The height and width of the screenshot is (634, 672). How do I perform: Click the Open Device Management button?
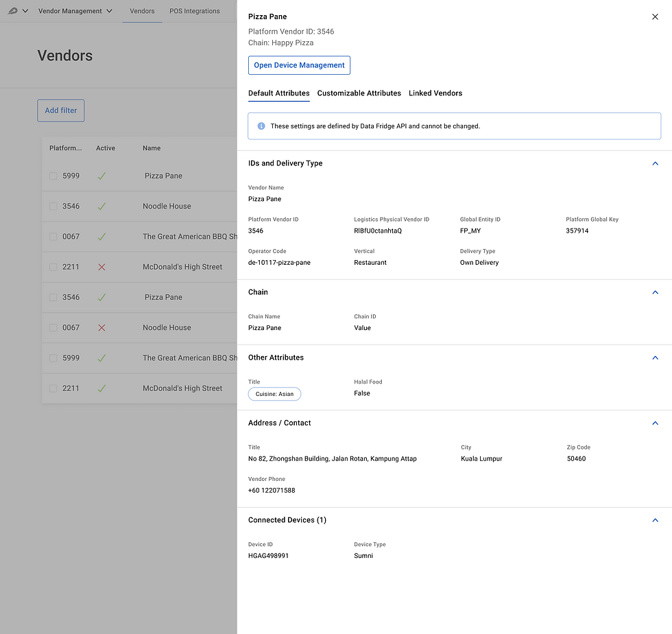point(299,64)
